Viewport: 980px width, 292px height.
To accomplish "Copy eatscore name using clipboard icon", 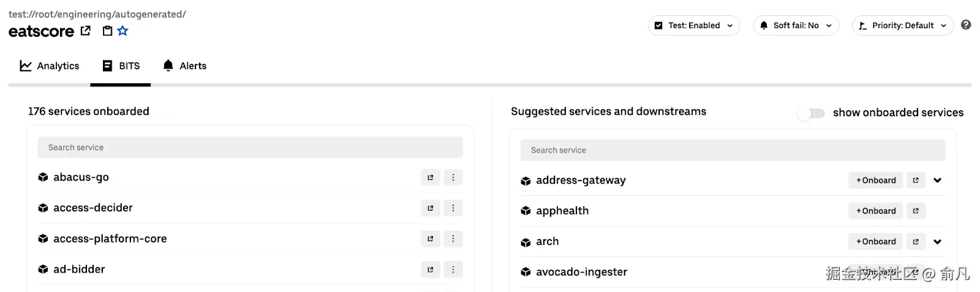I will pyautogui.click(x=107, y=31).
